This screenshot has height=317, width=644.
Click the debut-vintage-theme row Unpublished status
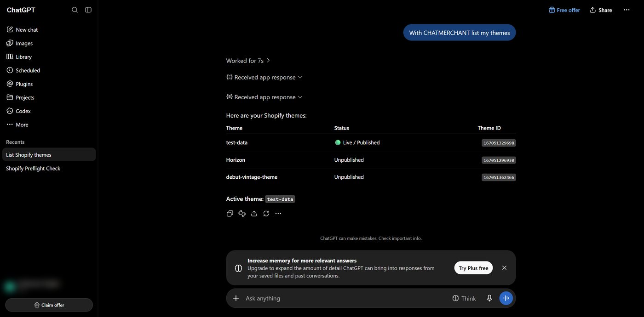tap(349, 177)
